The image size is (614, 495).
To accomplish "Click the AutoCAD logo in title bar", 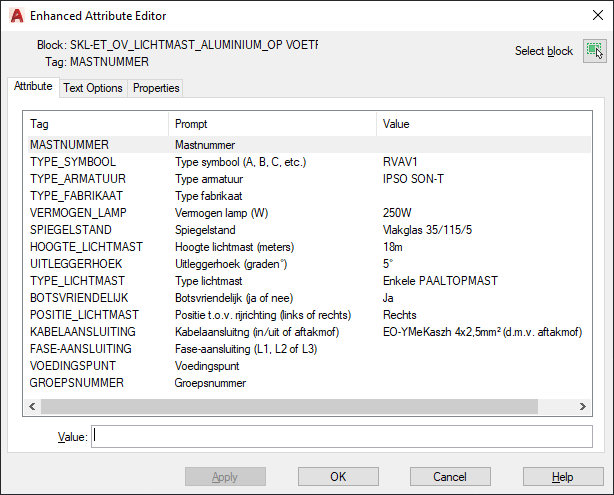I will 15,16.
